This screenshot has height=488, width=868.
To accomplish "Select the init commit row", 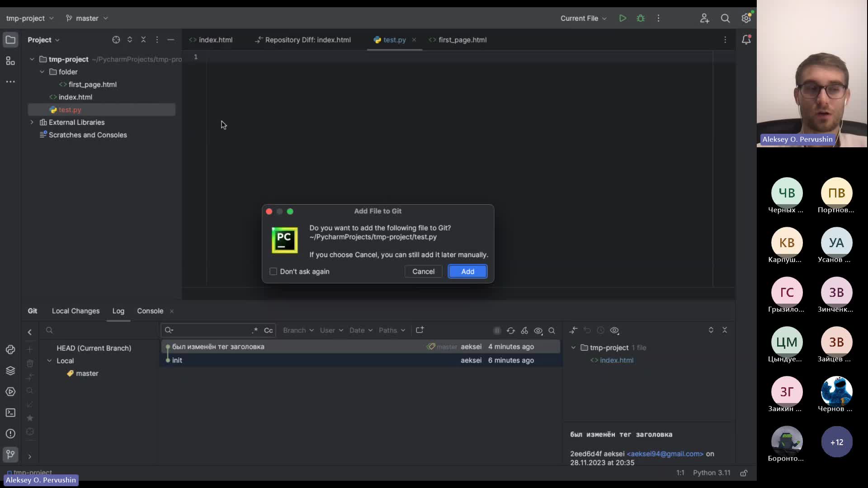I will (x=361, y=360).
